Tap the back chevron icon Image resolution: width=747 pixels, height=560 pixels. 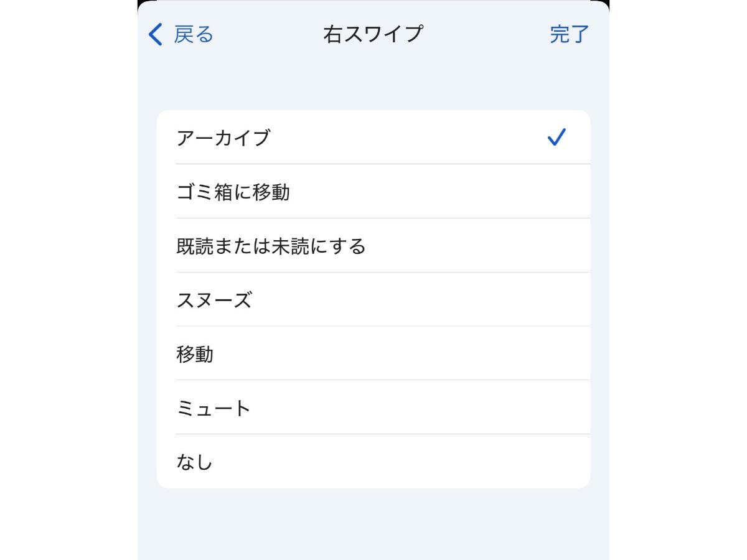point(154,35)
